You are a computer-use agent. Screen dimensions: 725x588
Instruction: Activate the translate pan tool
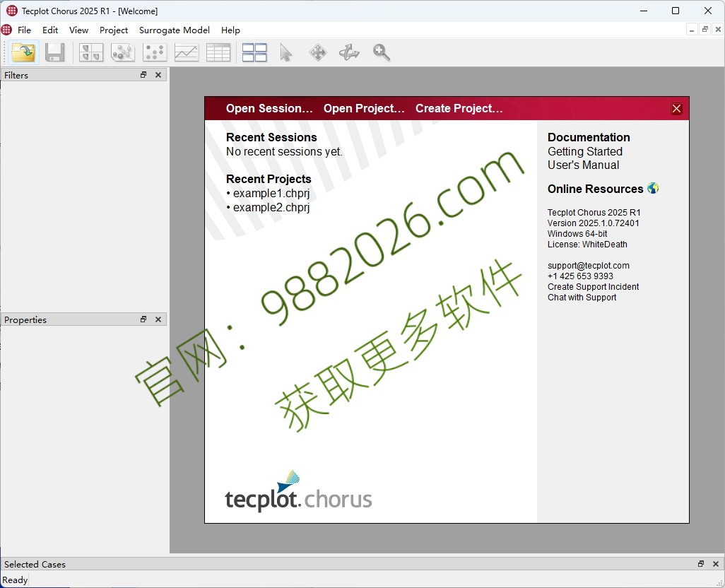[x=318, y=52]
